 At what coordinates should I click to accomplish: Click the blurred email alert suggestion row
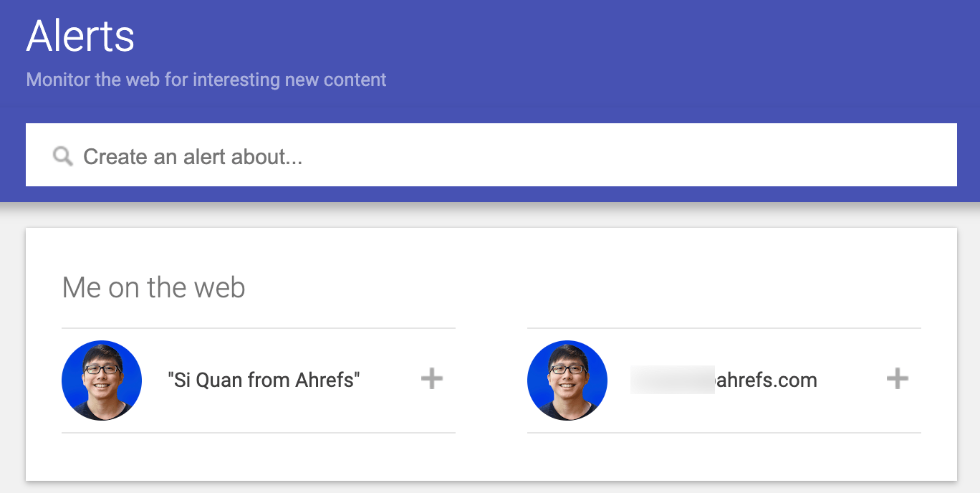tap(724, 380)
